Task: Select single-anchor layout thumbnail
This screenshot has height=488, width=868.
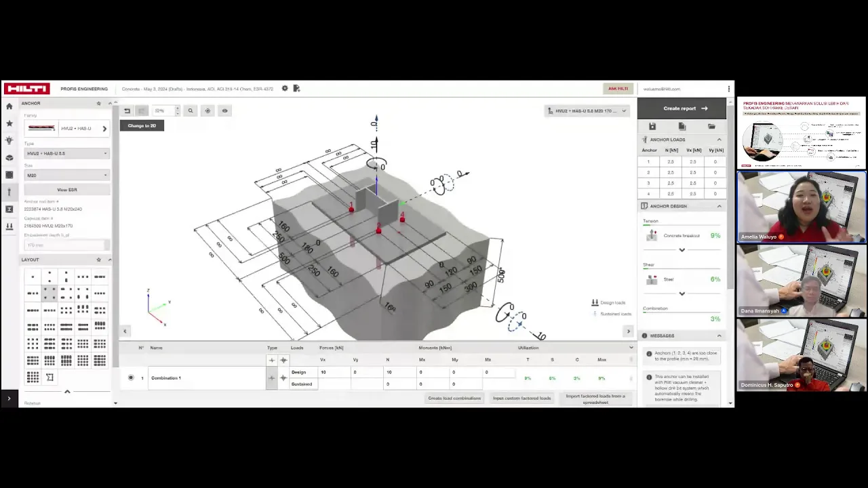Action: click(x=33, y=277)
